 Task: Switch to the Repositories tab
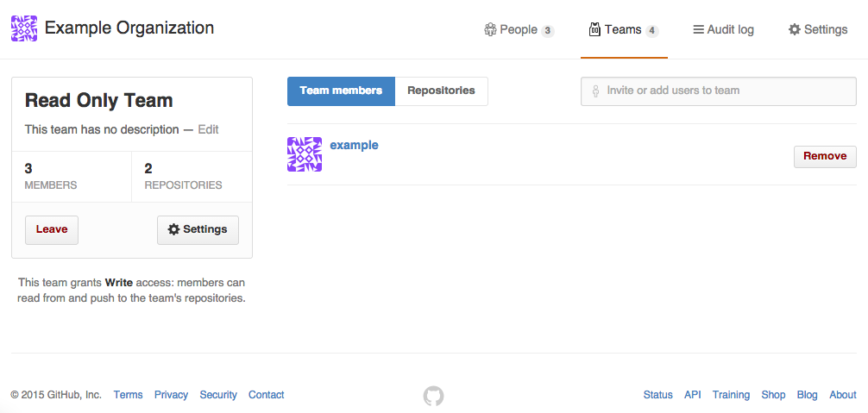point(441,91)
